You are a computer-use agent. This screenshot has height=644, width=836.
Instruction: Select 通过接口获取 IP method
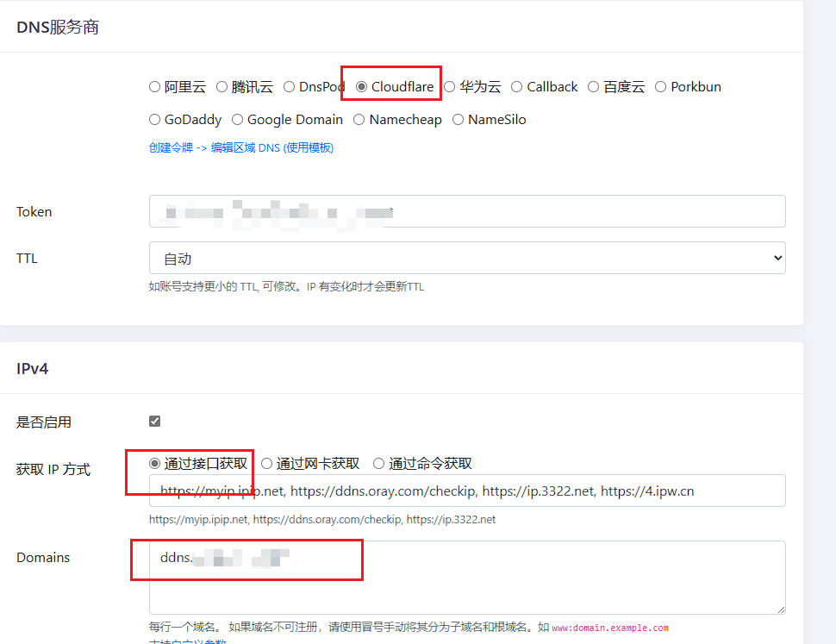(155, 464)
